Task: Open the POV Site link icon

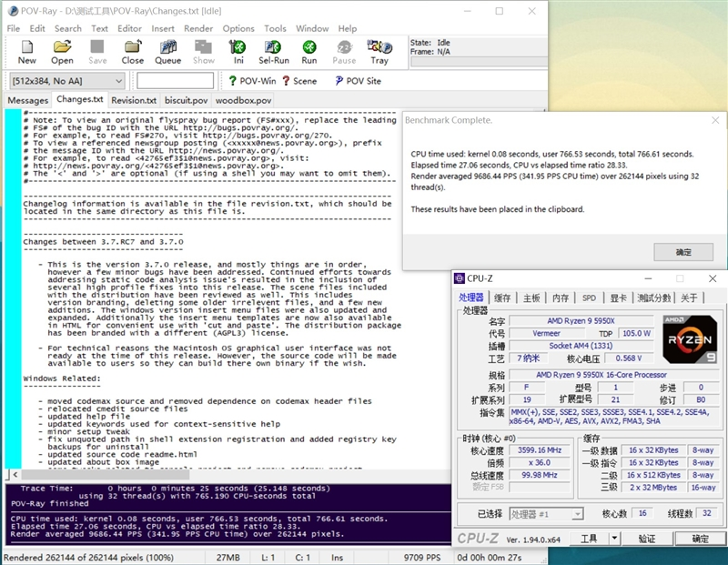Action: click(x=339, y=81)
